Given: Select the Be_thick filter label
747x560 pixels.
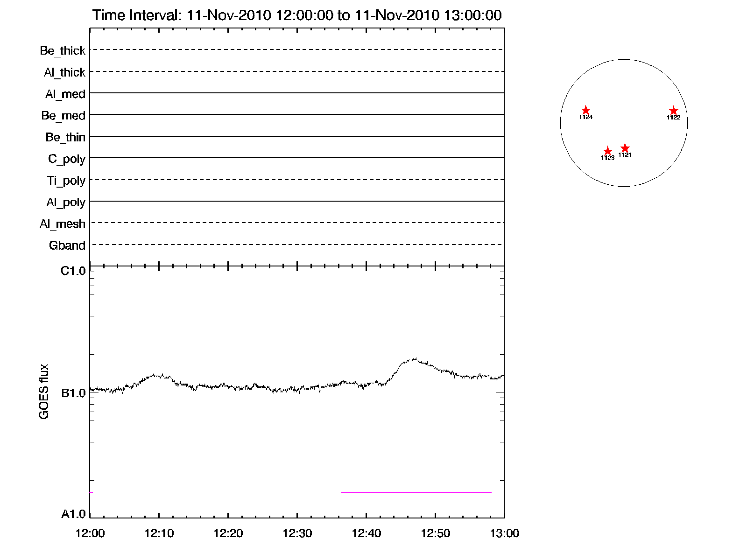Looking at the screenshot, I should (x=63, y=51).
